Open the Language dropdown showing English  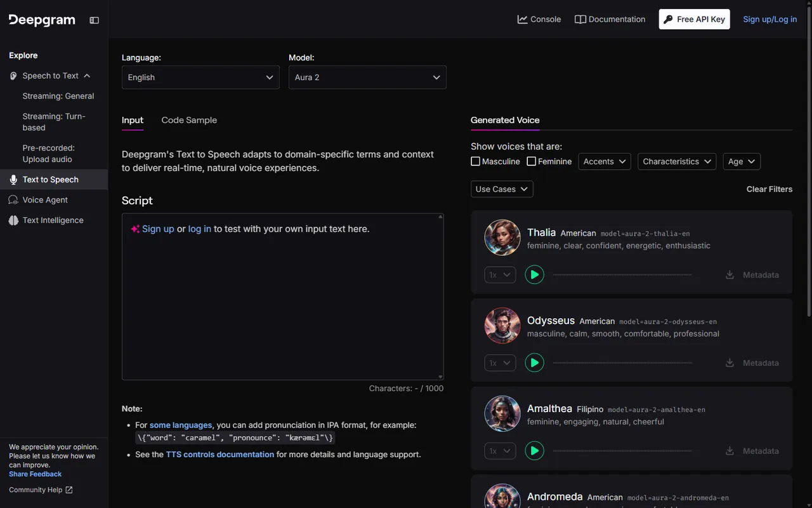pyautogui.click(x=200, y=77)
